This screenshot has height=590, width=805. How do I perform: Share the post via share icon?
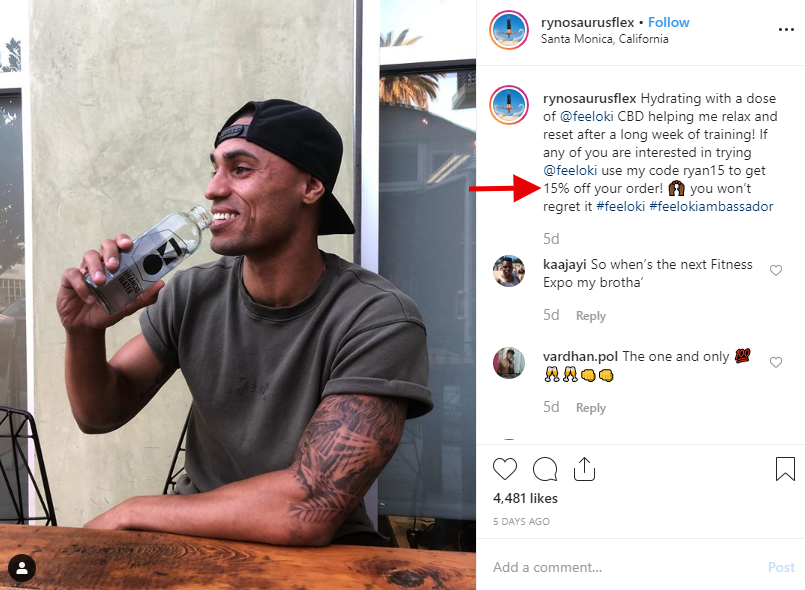pyautogui.click(x=585, y=469)
